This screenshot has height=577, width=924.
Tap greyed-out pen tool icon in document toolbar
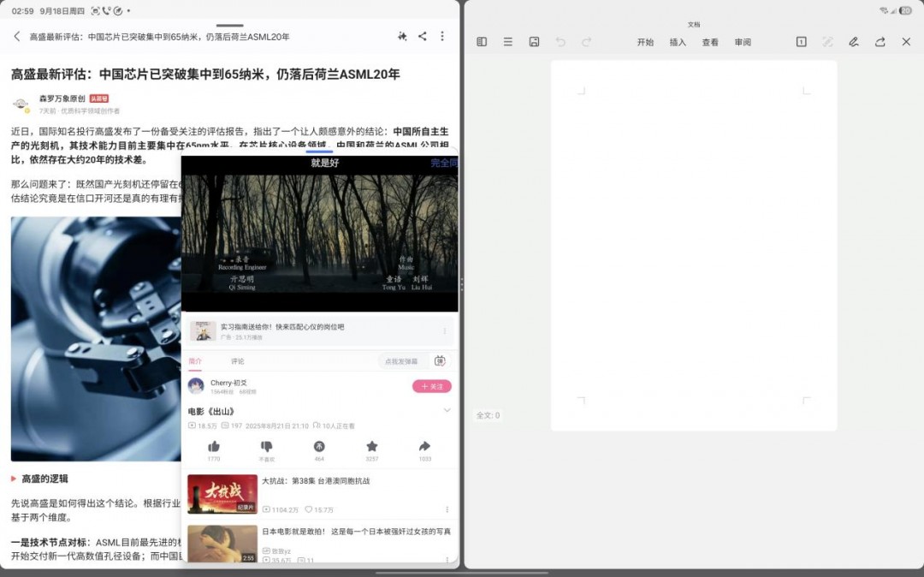pos(827,42)
